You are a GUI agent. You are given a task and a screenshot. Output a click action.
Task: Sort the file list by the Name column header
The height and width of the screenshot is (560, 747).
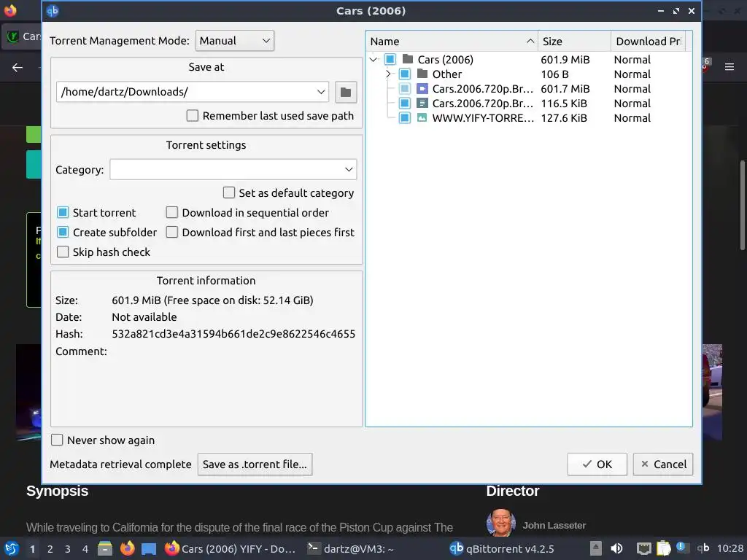[452, 42]
